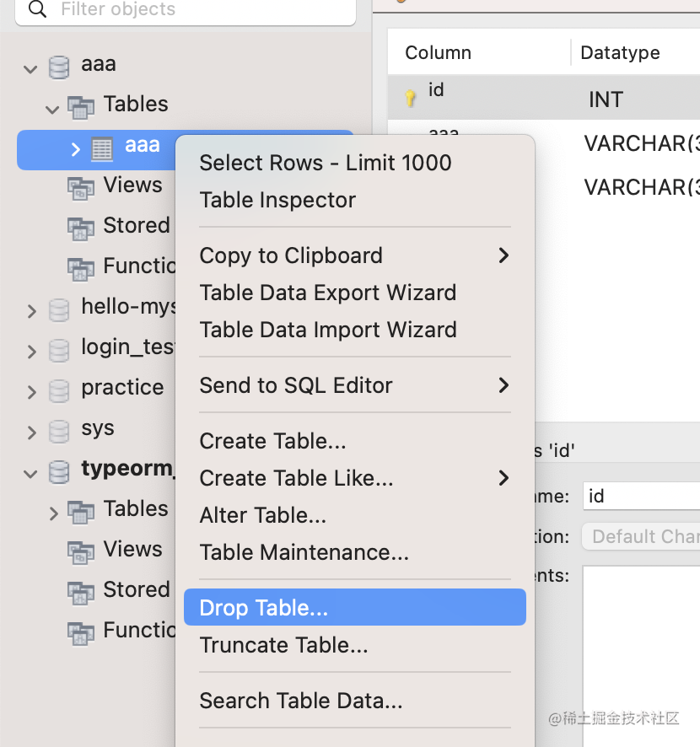Collapse the aaa schema tree node

[31, 67]
